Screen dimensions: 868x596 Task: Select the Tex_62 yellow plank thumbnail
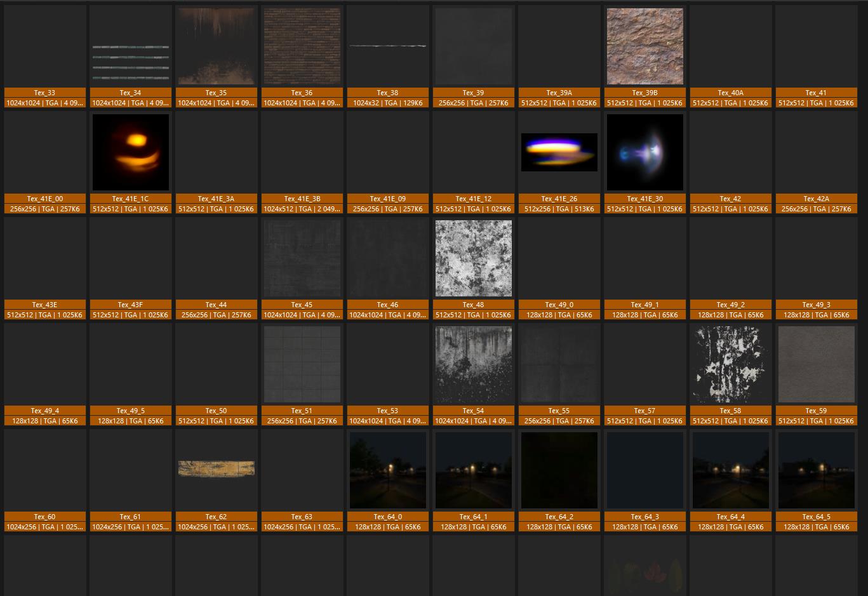[x=216, y=468]
